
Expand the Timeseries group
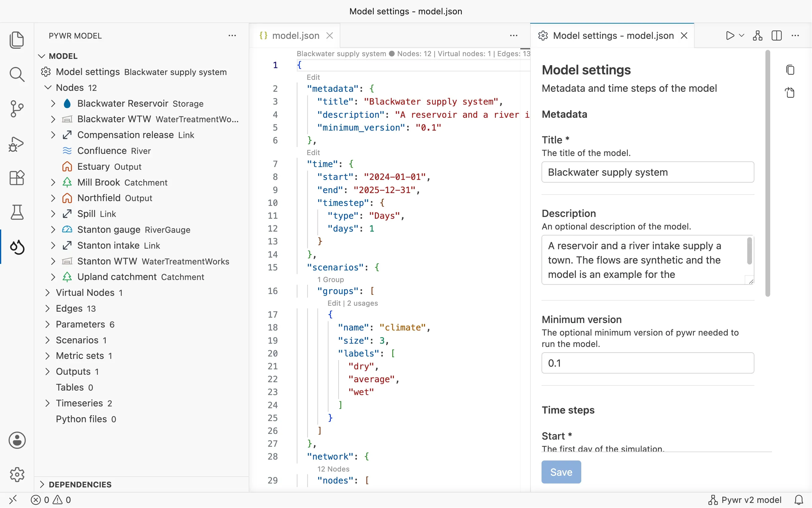(47, 403)
